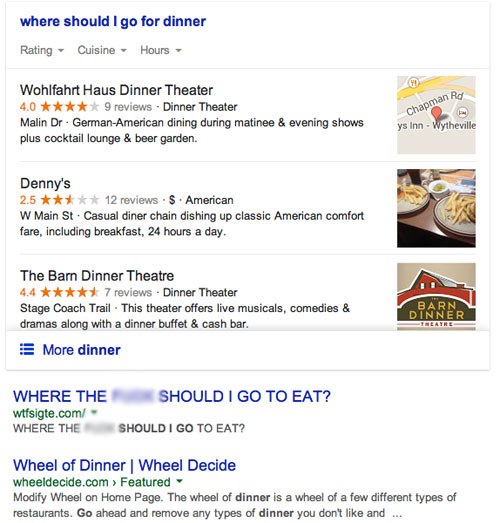
Task: Open the Barn Dinner Theatre logo image
Action: [436, 296]
